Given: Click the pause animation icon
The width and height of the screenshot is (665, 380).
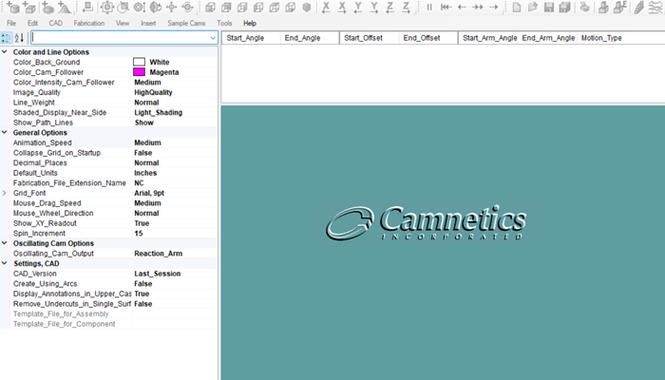Looking at the screenshot, I should pyautogui.click(x=429, y=7).
